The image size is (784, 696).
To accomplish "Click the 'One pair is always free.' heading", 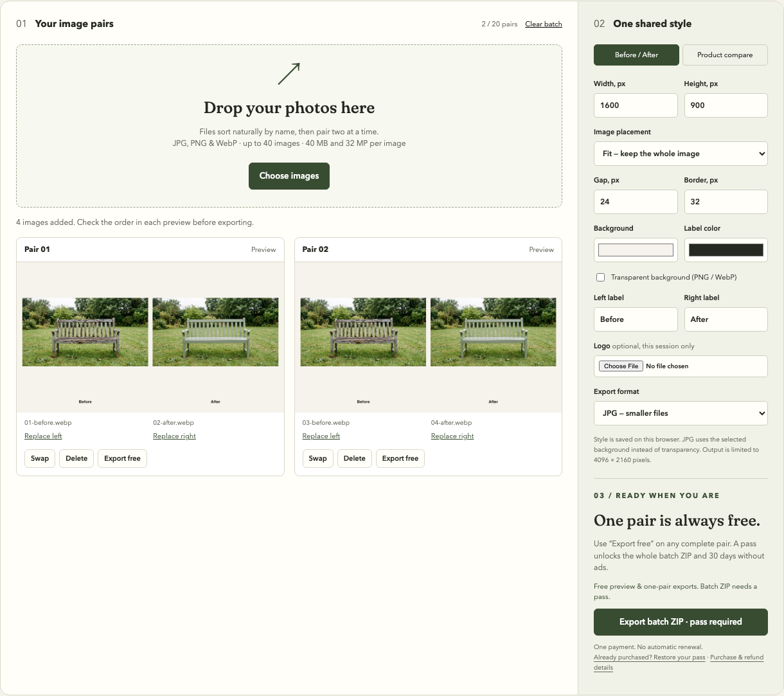I will coord(677,521).
